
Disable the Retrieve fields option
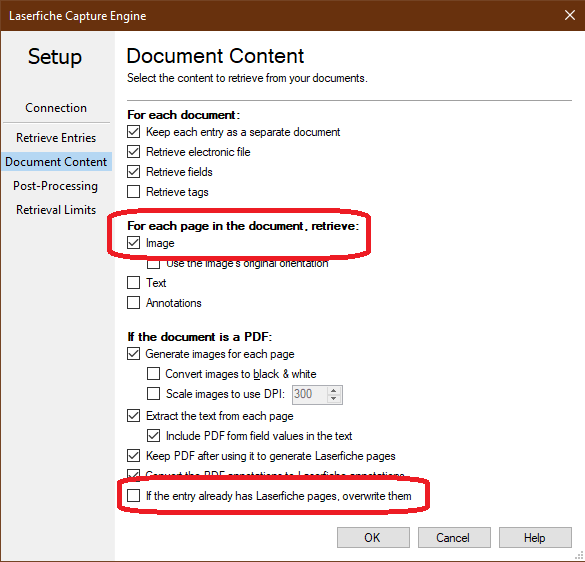point(133,172)
